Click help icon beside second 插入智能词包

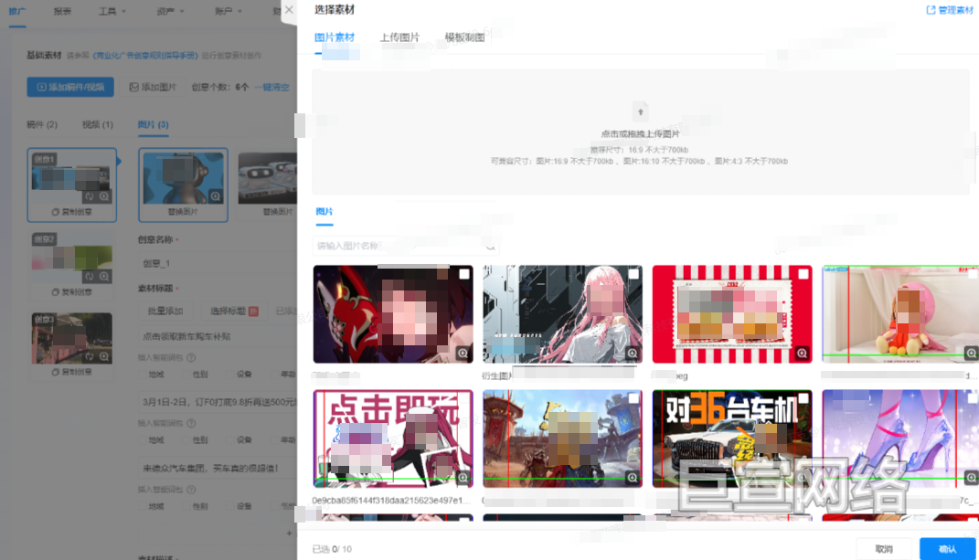pos(191,423)
